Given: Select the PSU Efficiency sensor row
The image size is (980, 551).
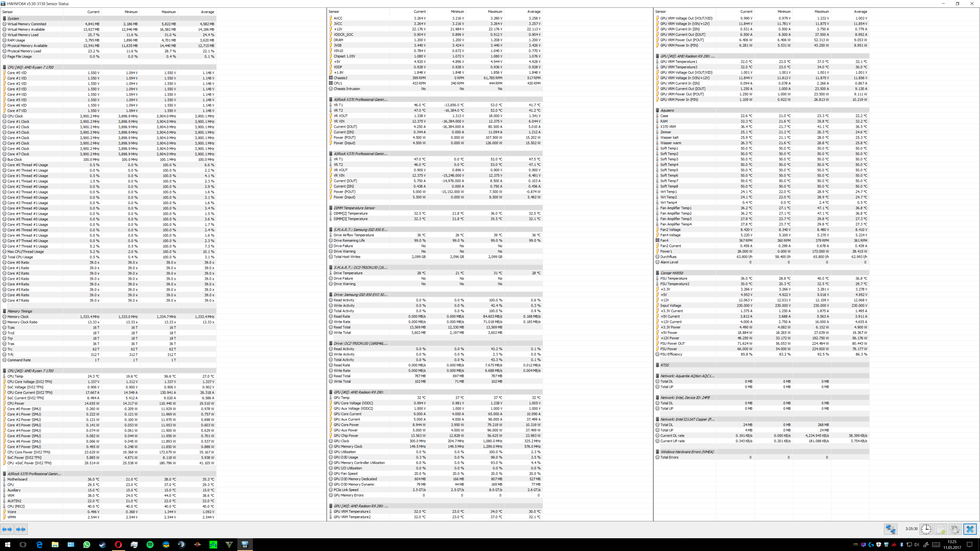Looking at the screenshot, I should tap(671, 354).
